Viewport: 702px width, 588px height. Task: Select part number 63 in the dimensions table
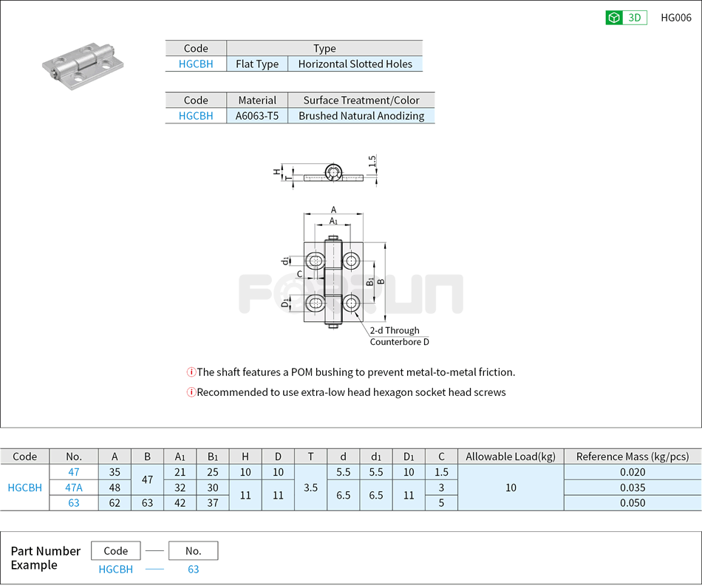click(73, 503)
